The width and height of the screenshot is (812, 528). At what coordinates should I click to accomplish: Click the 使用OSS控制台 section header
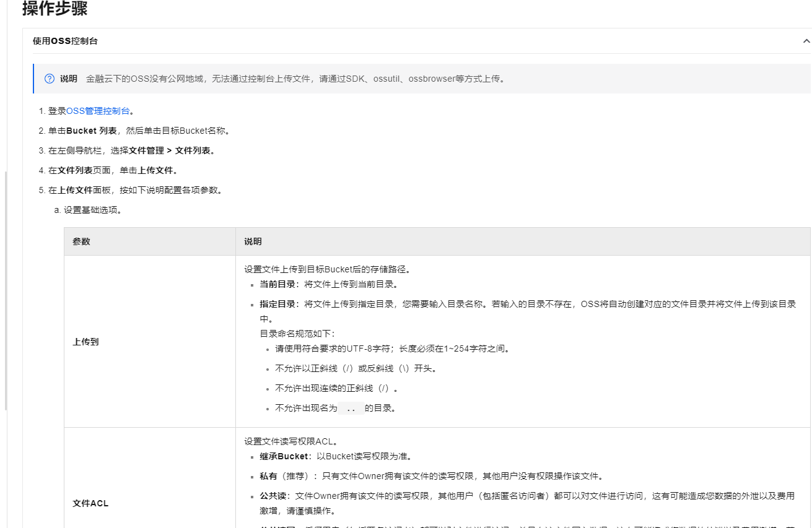click(x=421, y=41)
